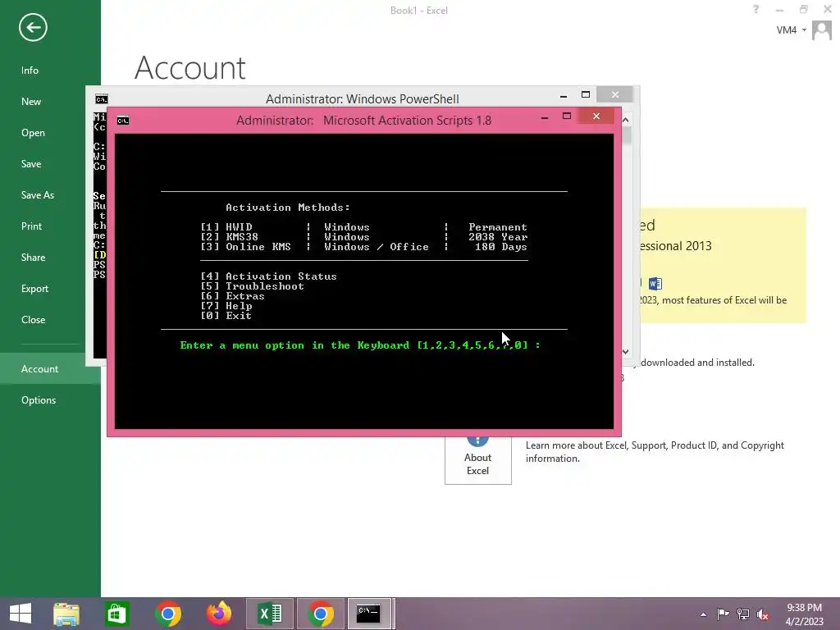Click '[5] Troubleshoot' text in console

tap(253, 286)
